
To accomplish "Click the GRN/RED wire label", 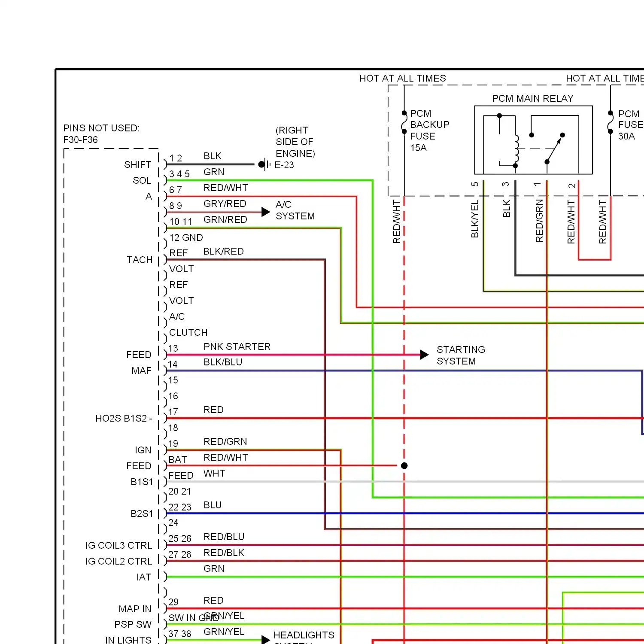I will click(x=225, y=219).
